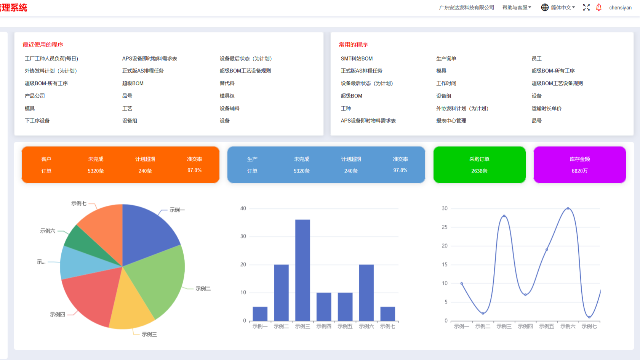Open 工厂工序人员负荷(每日) in recently used programs
Screen dimensions: 640x360
(51, 58)
